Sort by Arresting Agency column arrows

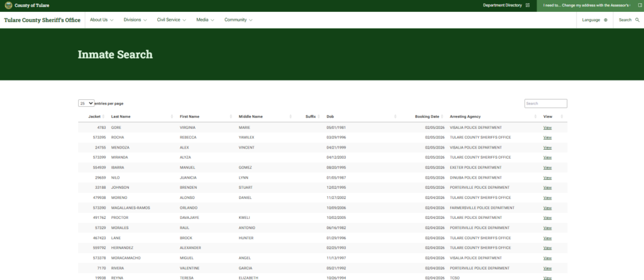tap(536, 116)
